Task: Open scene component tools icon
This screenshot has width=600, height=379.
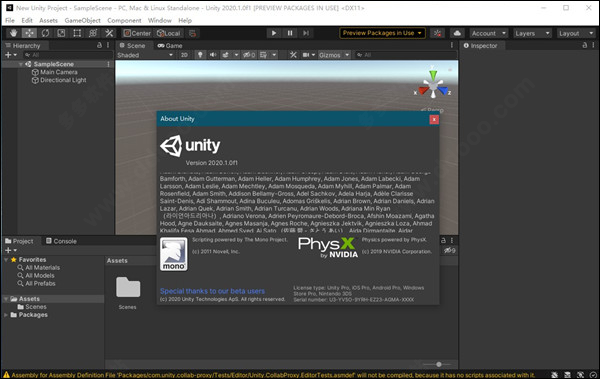Action: pyautogui.click(x=293, y=55)
